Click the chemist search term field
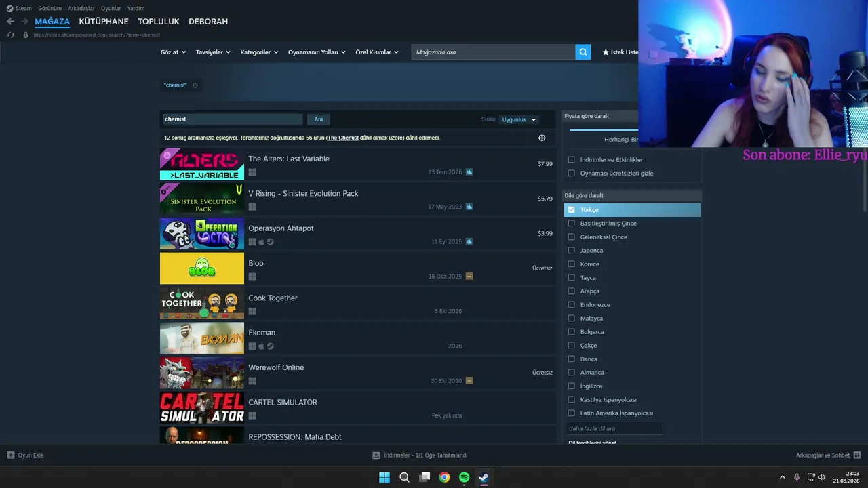The image size is (868, 488). tap(232, 119)
